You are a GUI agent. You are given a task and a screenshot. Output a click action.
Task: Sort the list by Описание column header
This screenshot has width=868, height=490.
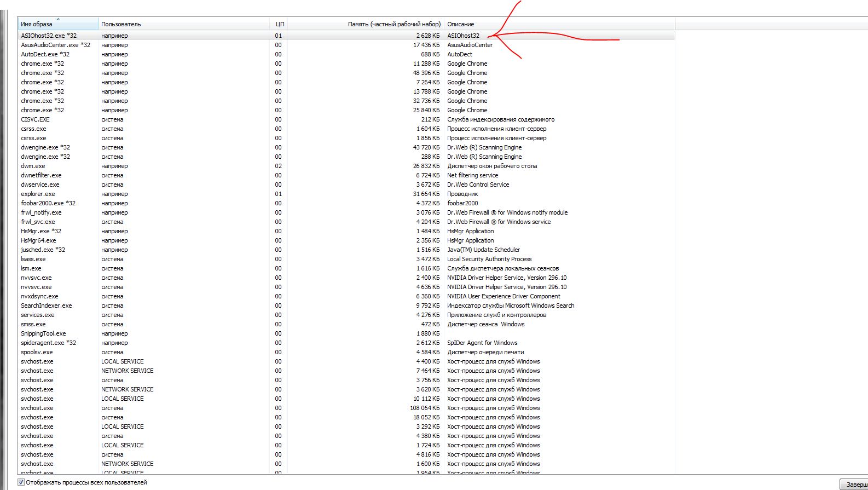coord(558,24)
